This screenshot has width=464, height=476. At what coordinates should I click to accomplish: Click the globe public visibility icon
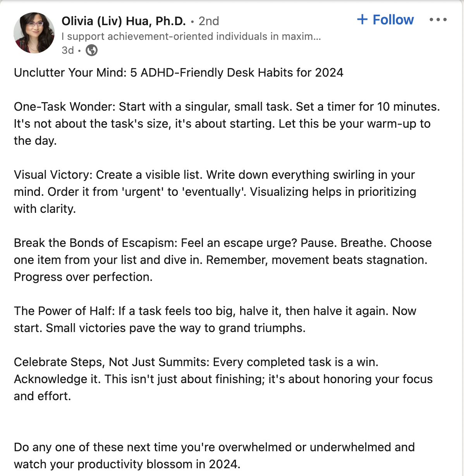(91, 50)
